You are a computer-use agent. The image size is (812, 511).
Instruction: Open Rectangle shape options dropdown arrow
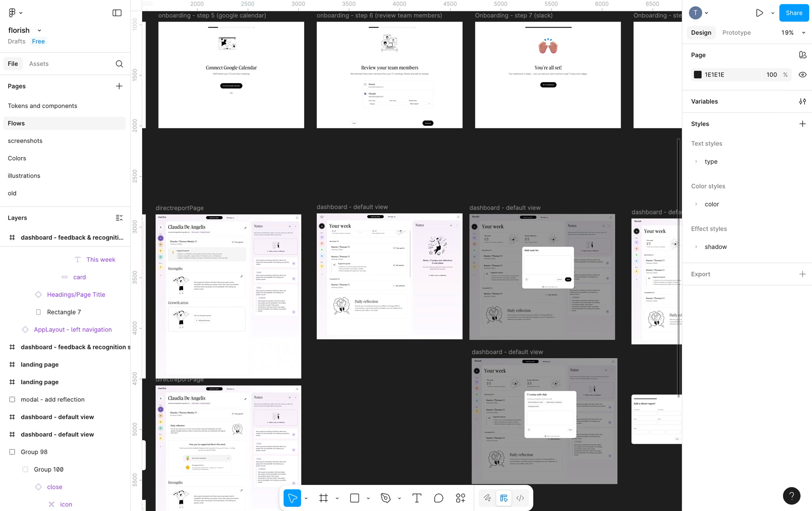[x=368, y=498]
